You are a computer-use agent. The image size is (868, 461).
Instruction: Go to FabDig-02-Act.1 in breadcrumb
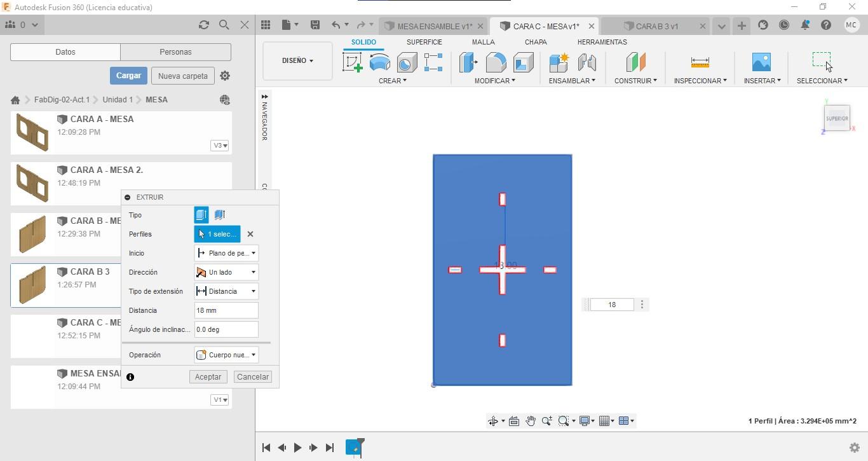(x=62, y=100)
